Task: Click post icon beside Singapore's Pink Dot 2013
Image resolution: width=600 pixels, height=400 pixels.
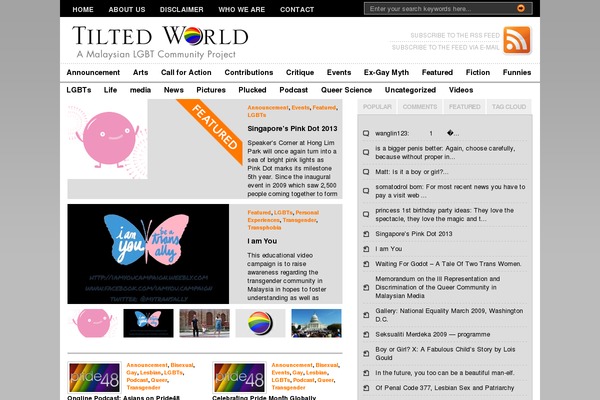Action: 366,234
